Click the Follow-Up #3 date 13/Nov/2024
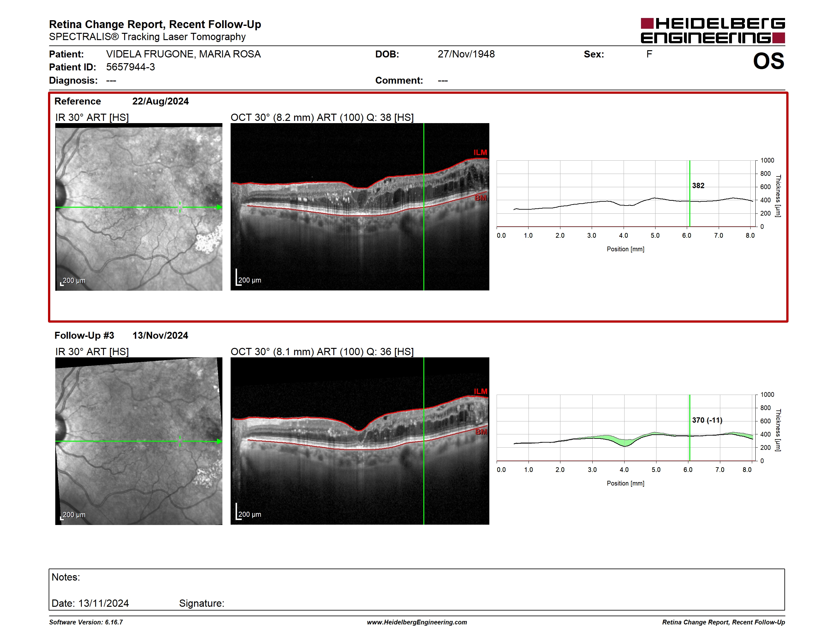834x644 pixels. pos(160,336)
